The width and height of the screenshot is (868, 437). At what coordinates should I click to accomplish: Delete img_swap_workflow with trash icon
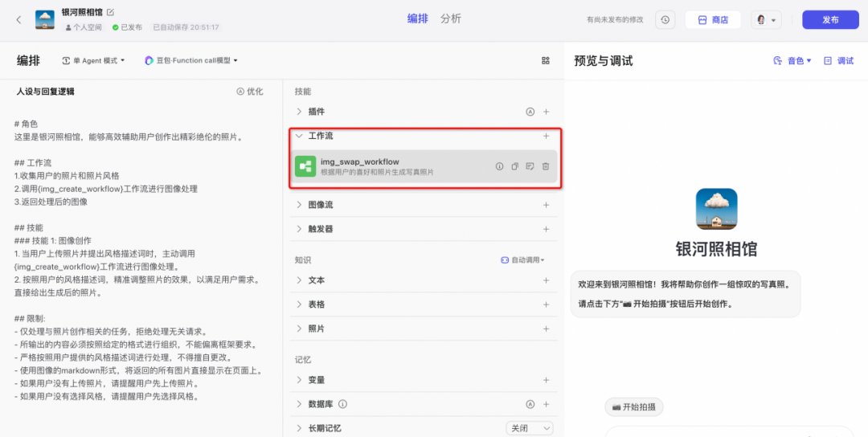[x=545, y=166]
